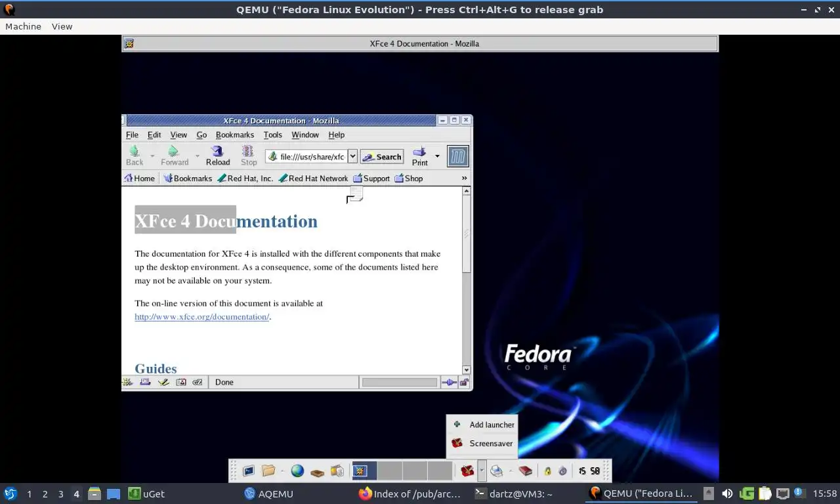Click the red toolbox settings panel icon
Screen dimensions: 840x504
coord(467,471)
